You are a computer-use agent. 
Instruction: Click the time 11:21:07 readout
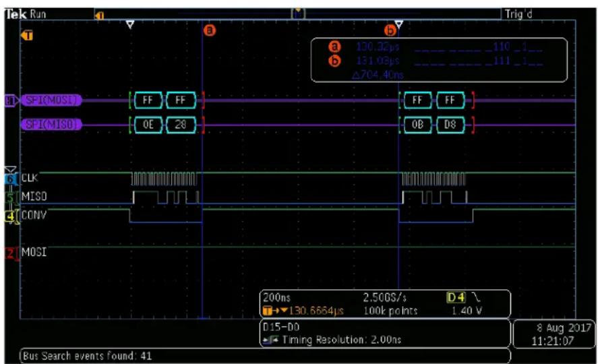pyautogui.click(x=553, y=341)
